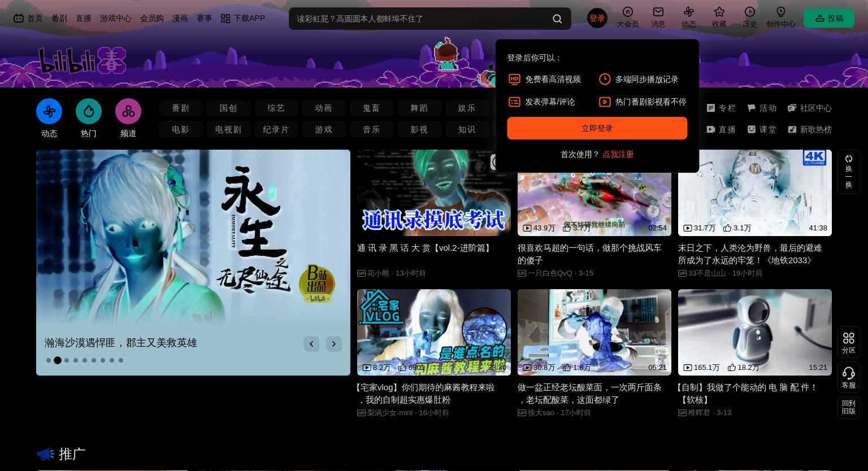868x471 pixels.
Task: Open 收藏 favorites star icon
Action: click(x=719, y=12)
